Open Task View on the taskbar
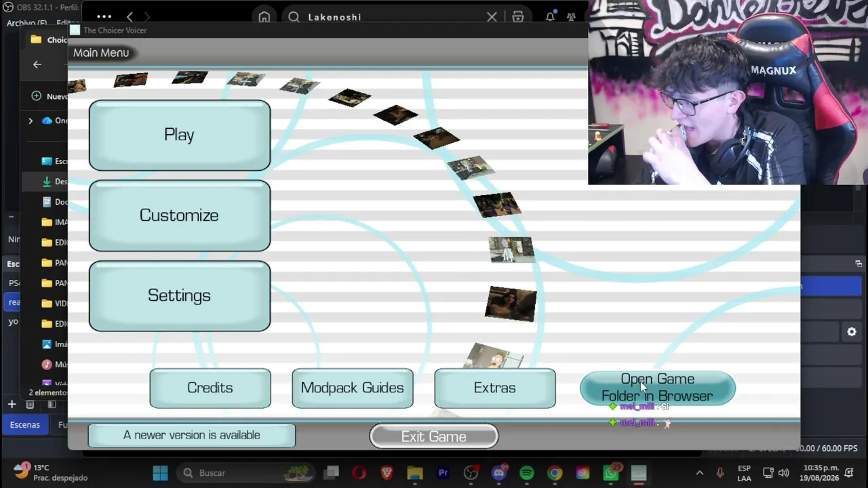868x488 pixels. coord(332,472)
